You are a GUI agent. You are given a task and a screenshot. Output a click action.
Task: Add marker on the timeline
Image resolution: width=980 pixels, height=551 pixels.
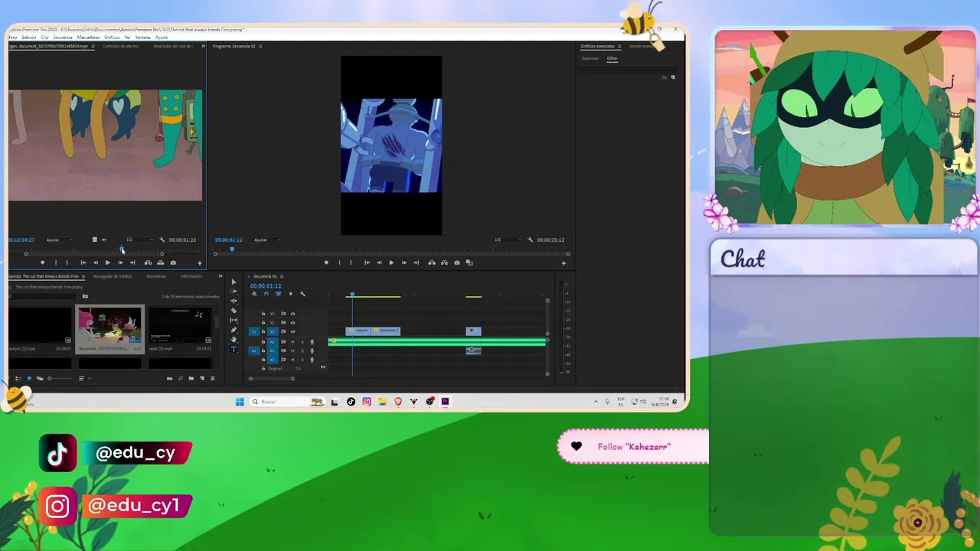click(x=290, y=294)
